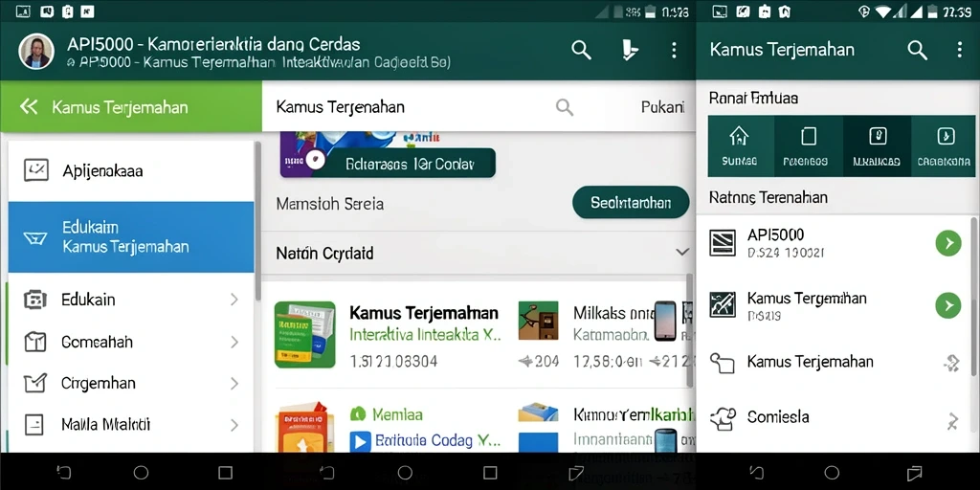Open search in the API5000 header

581,50
